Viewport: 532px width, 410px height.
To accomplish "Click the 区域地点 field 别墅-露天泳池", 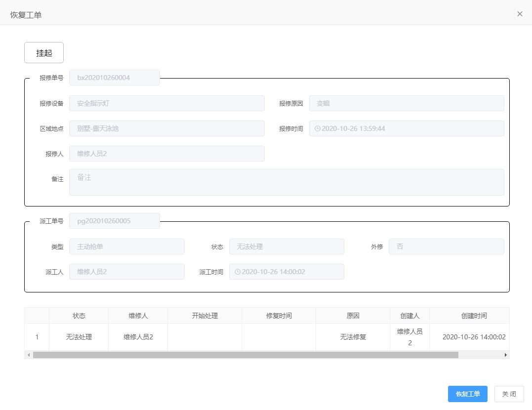I will tap(166, 128).
